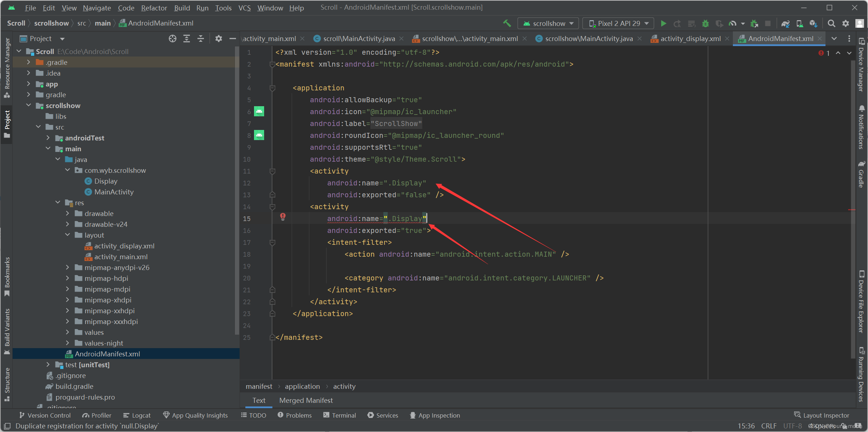868x432 pixels.
Task: Open the scrollshow run configuration dropdown
Action: (x=548, y=23)
